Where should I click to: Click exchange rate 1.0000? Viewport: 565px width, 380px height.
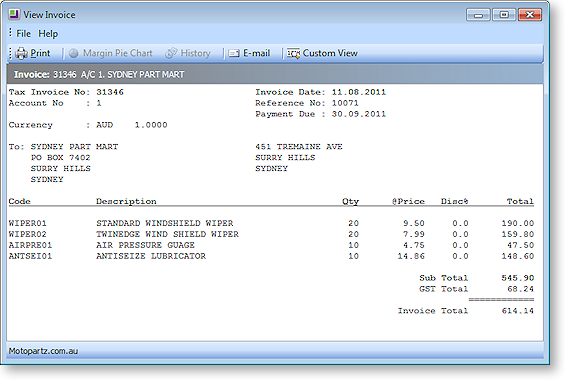point(151,125)
